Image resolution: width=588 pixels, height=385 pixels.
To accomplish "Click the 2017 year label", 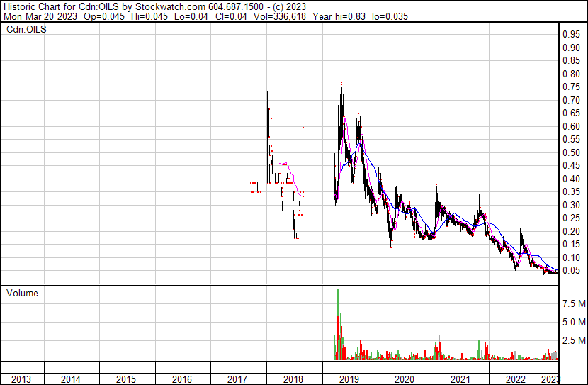I will click(237, 379).
